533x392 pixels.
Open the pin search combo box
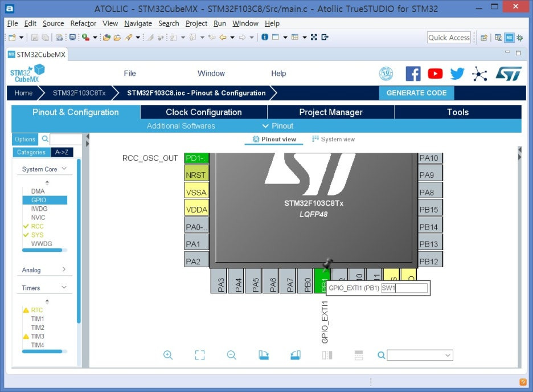420,356
